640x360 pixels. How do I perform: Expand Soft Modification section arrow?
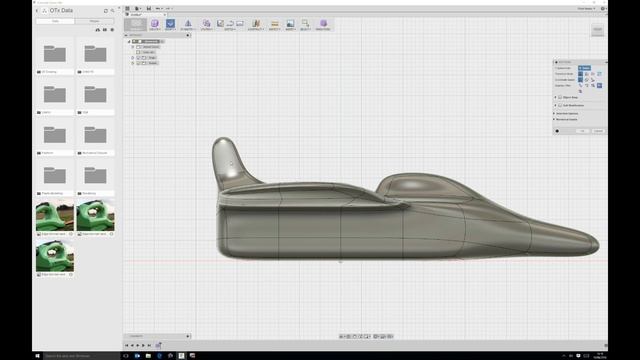coord(555,105)
